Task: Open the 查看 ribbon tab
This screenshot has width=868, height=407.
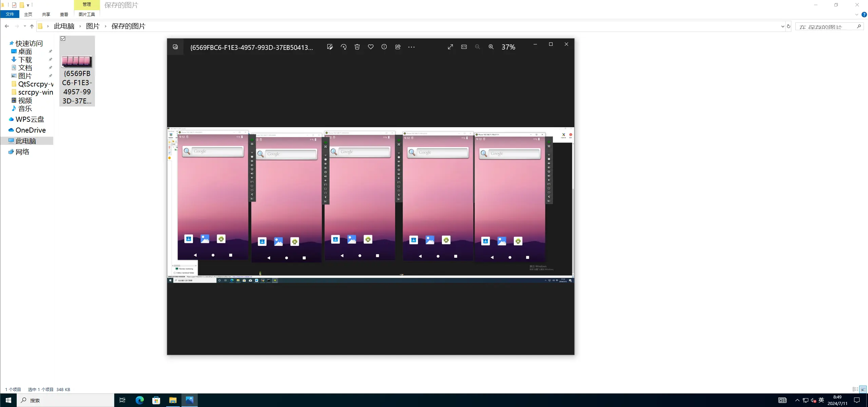Action: 64,14
